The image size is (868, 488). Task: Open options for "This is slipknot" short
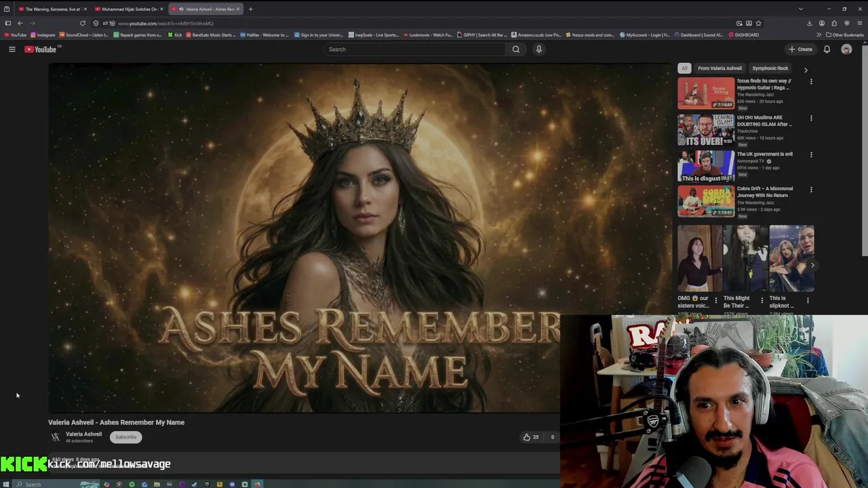808,300
